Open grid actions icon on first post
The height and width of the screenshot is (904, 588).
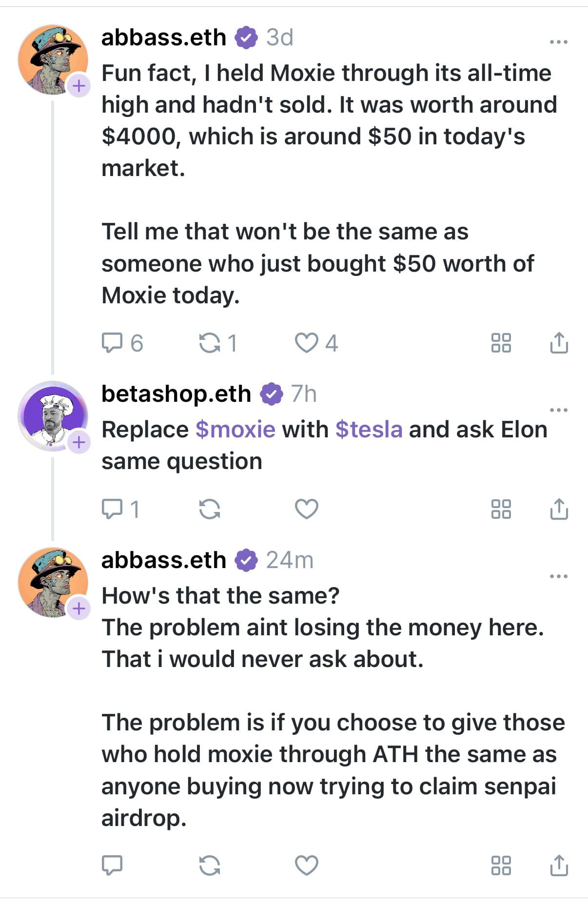(x=501, y=343)
